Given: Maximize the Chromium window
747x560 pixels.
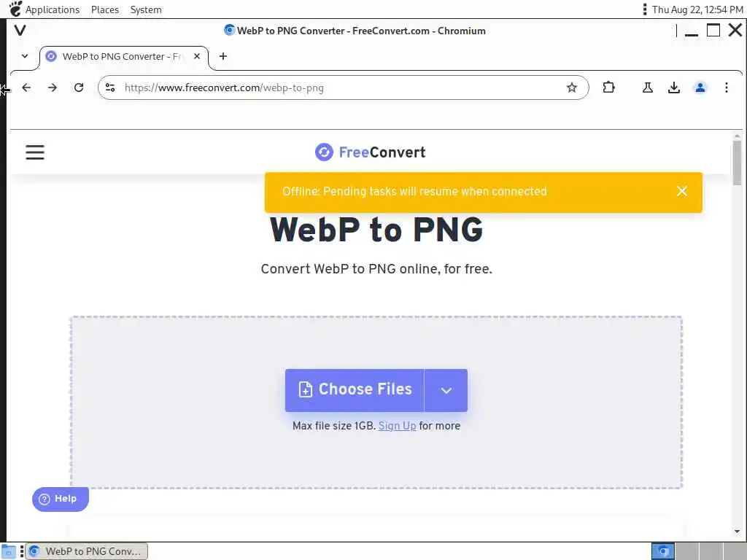Looking at the screenshot, I should pyautogui.click(x=713, y=31).
